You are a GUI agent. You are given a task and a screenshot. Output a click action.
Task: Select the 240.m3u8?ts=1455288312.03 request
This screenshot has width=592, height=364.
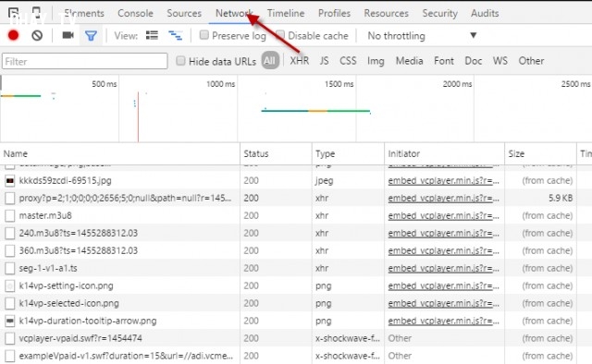pyautogui.click(x=78, y=234)
